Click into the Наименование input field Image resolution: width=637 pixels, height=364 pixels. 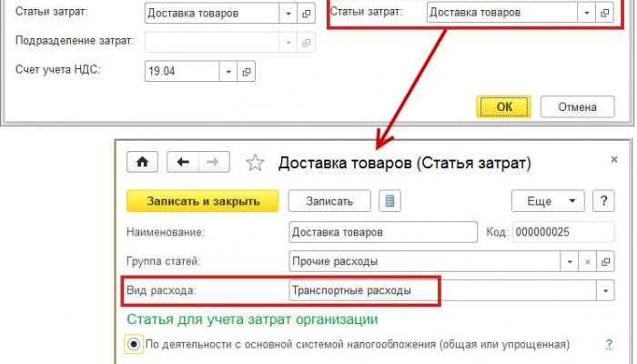(x=381, y=232)
